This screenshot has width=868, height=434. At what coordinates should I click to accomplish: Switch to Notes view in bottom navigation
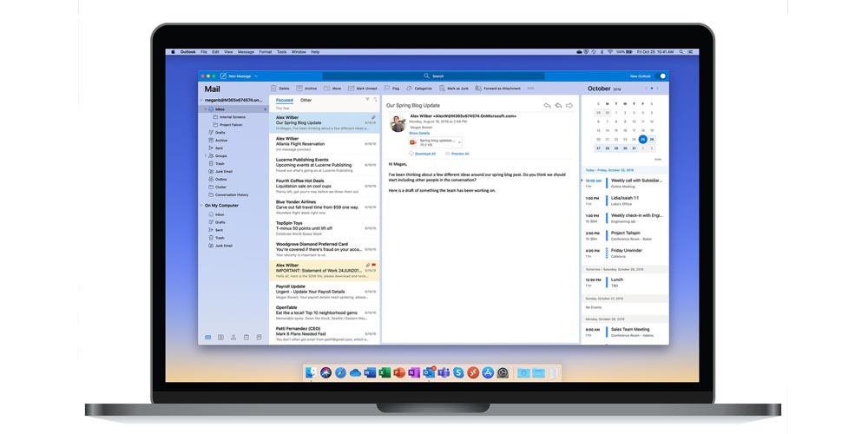[259, 337]
